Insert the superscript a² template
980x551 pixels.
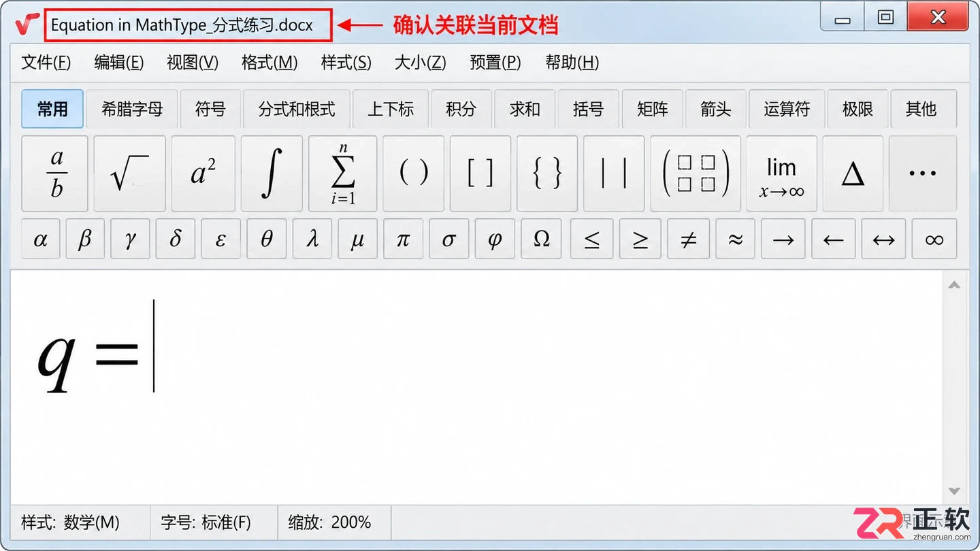coord(203,173)
